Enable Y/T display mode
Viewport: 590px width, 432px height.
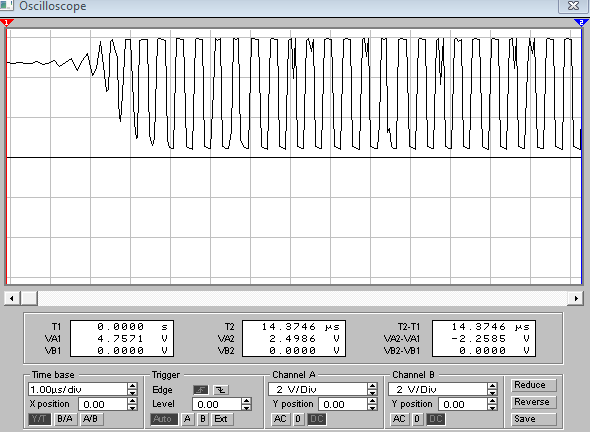pos(40,419)
